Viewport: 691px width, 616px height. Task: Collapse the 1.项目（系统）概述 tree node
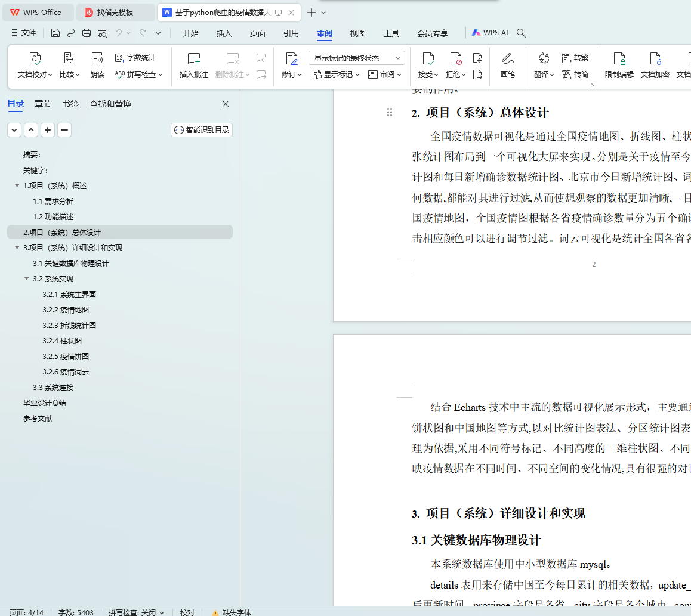click(x=17, y=185)
